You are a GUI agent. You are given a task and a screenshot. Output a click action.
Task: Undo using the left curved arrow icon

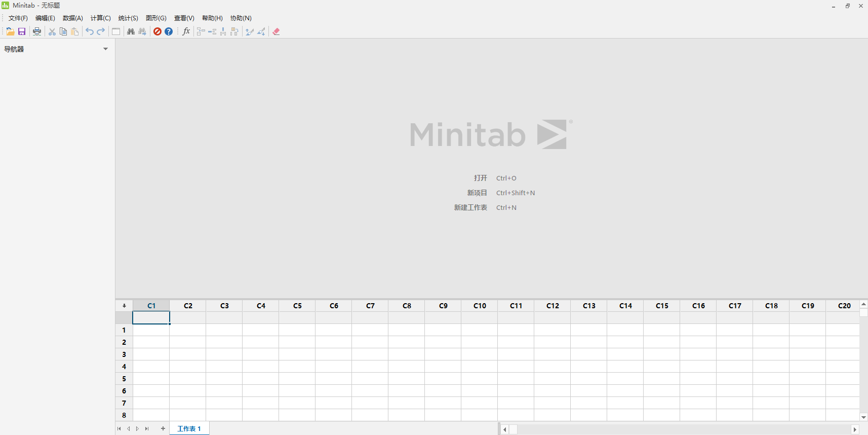click(90, 31)
